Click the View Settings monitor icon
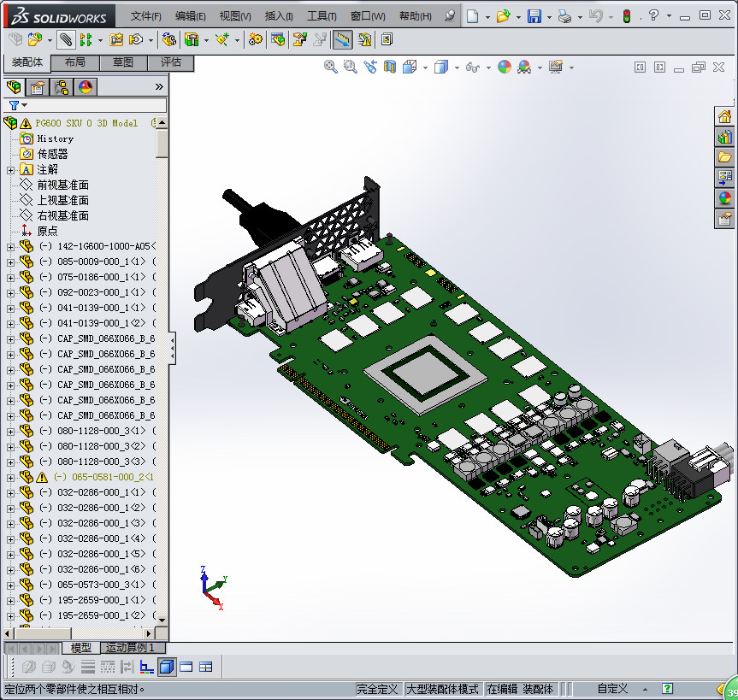 click(x=556, y=67)
